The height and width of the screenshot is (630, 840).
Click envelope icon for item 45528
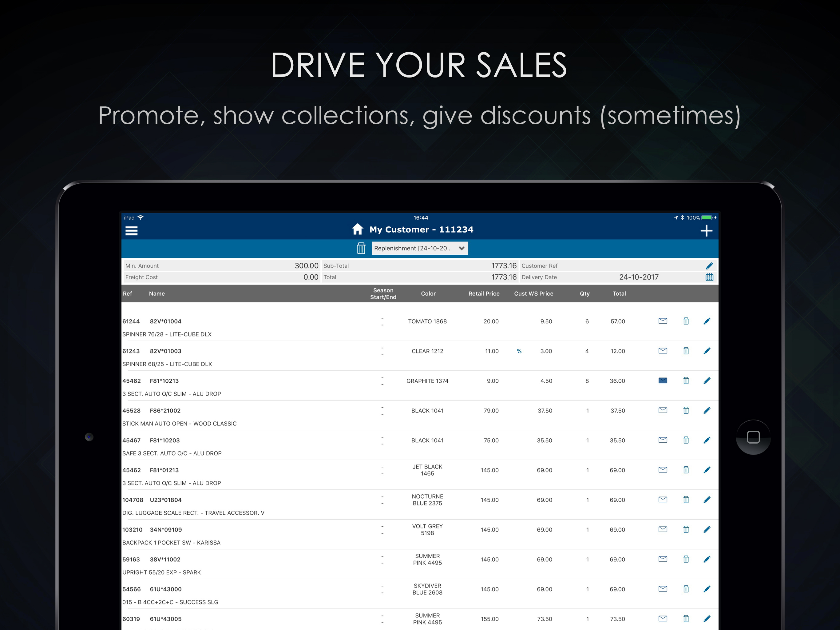pyautogui.click(x=663, y=410)
